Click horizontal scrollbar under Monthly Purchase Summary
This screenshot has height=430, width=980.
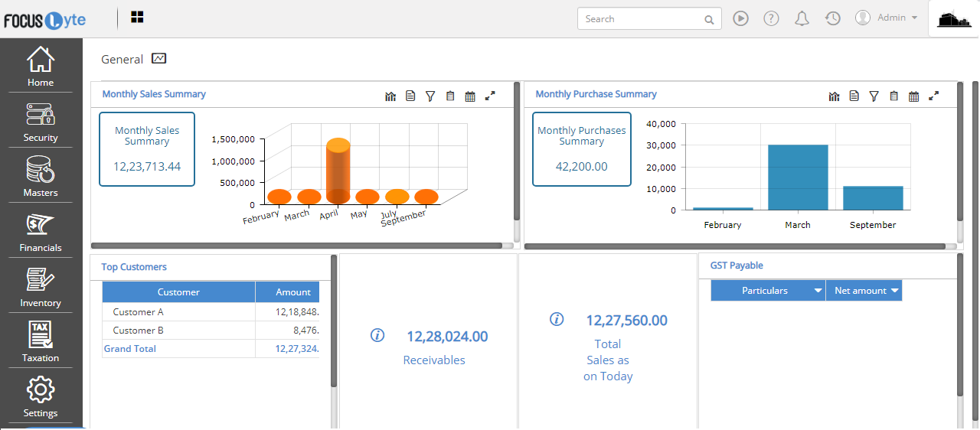(x=735, y=246)
